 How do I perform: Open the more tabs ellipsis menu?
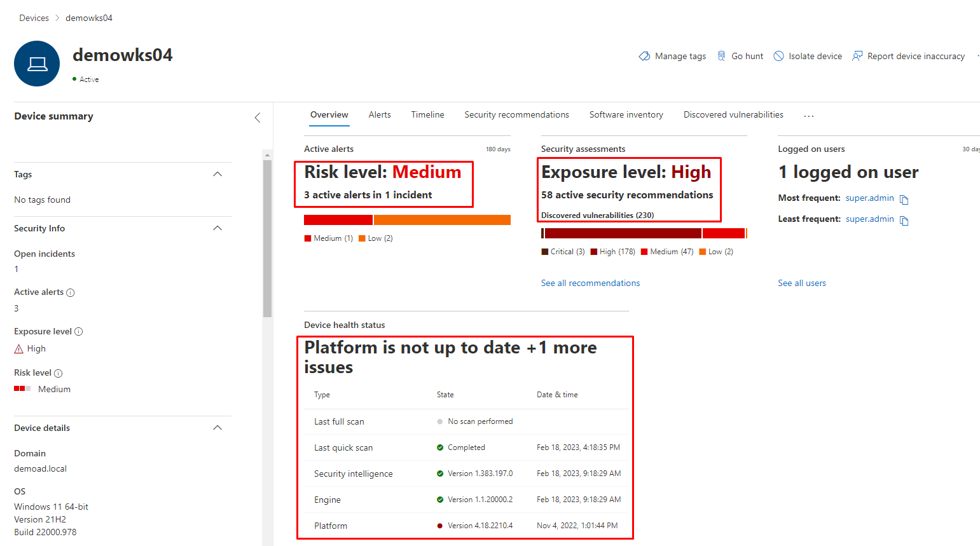tap(808, 116)
